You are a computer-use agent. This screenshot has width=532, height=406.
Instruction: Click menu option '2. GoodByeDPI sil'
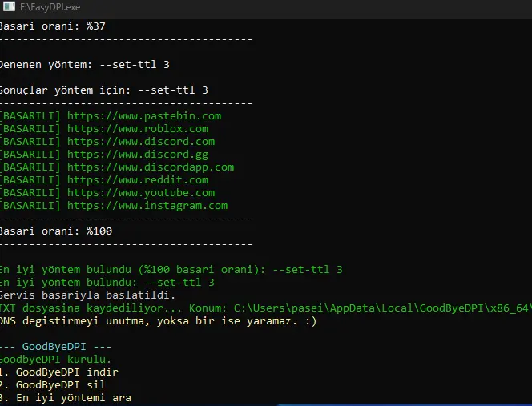[x=53, y=385]
